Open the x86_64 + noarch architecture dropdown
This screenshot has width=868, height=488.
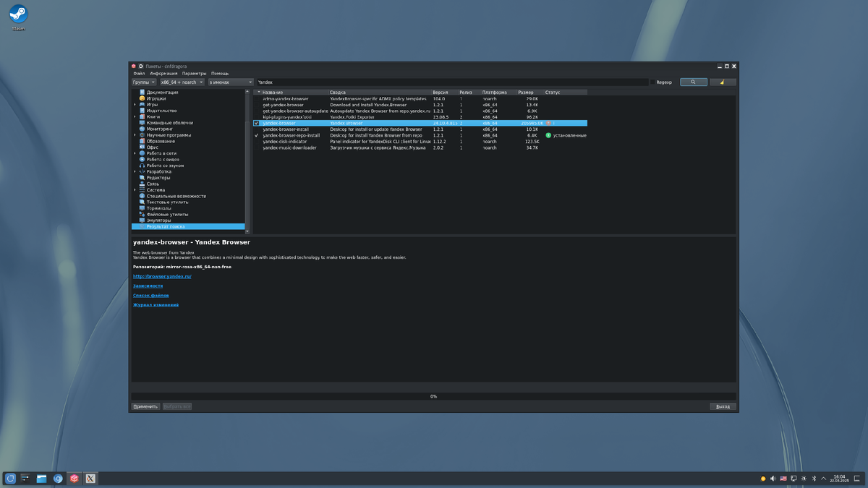(182, 82)
